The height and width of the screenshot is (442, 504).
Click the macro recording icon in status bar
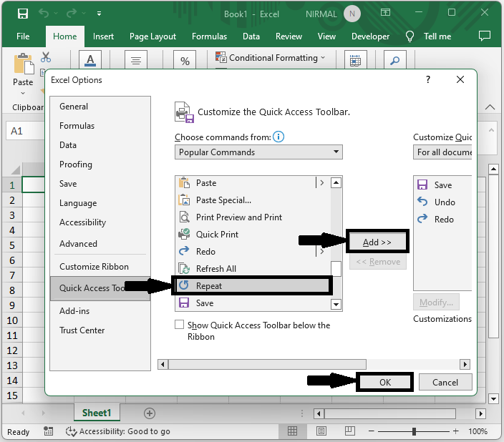pos(48,431)
